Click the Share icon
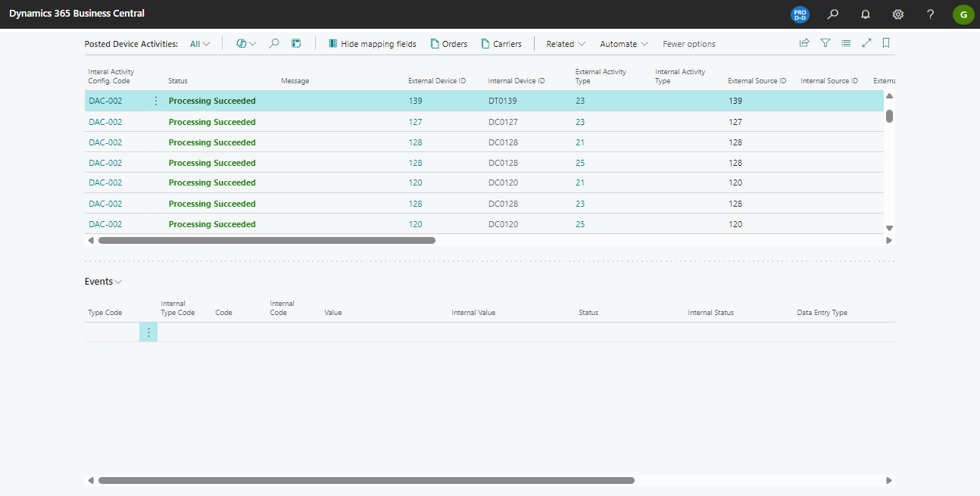Image resolution: width=980 pixels, height=496 pixels. tap(804, 43)
